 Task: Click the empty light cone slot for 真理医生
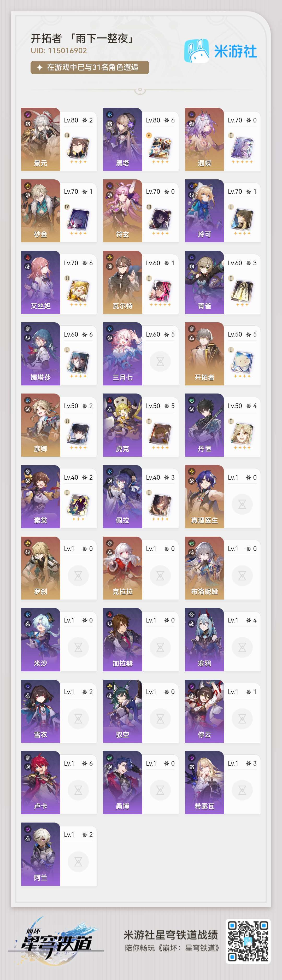pos(242,504)
